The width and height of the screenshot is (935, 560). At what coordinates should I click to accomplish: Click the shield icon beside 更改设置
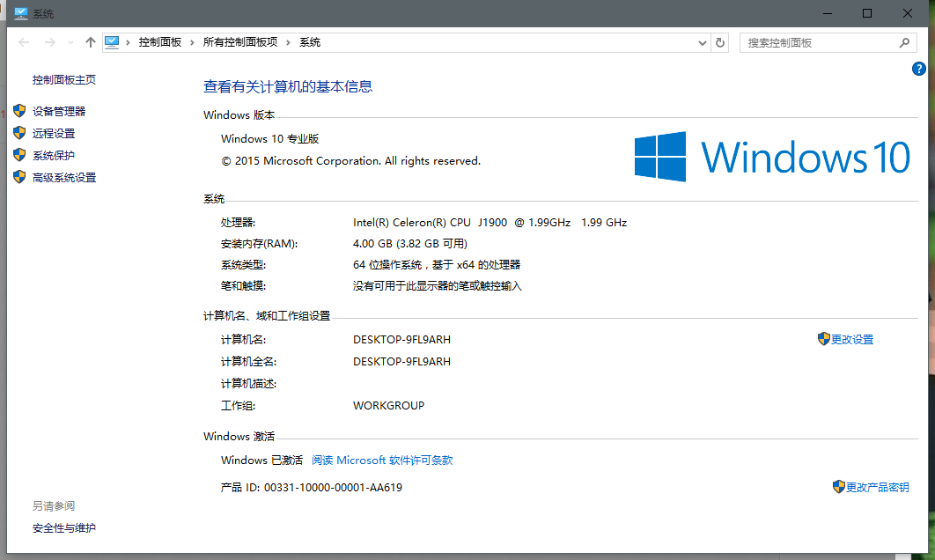[x=823, y=339]
